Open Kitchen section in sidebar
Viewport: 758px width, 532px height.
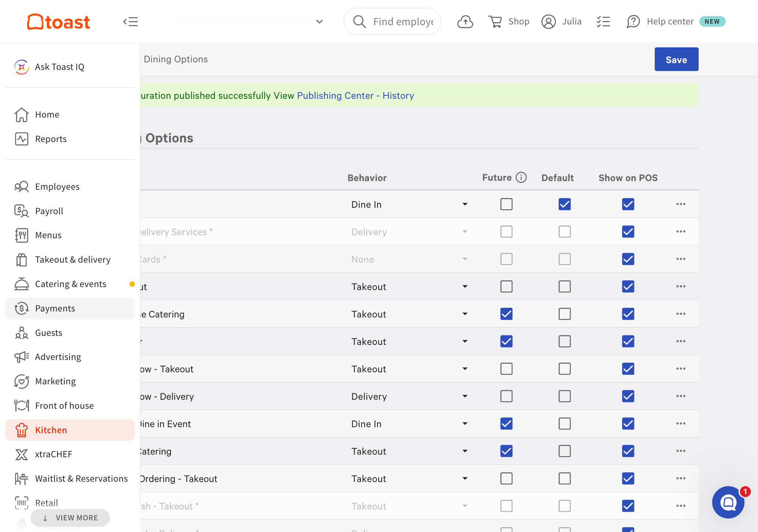(x=70, y=430)
